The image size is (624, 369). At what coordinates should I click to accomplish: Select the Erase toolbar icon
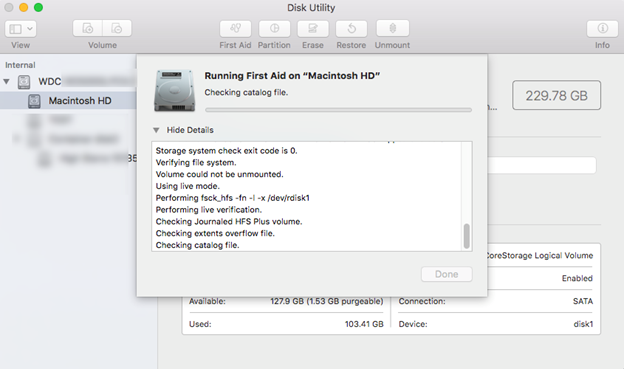tap(313, 29)
